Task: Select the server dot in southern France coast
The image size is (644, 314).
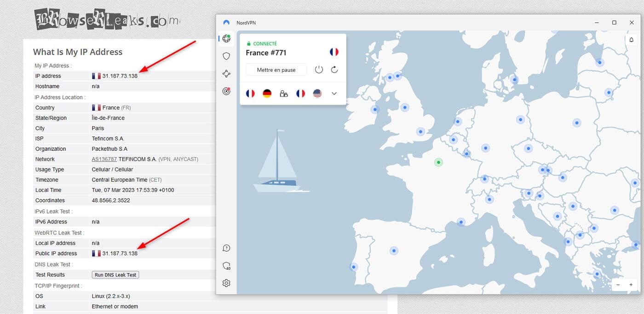Action: (460, 222)
